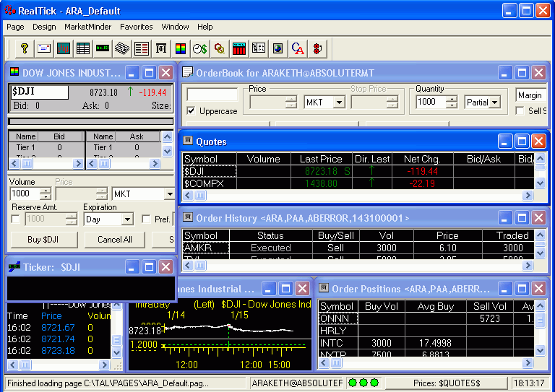Click the Margin button in OrderBook
This screenshot has height=392, width=555.
(531, 95)
